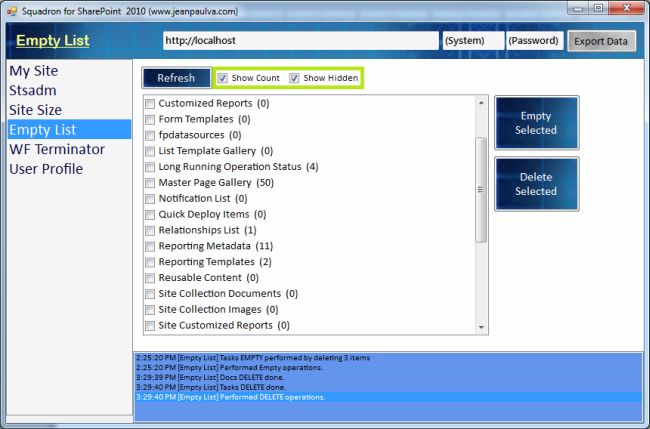This screenshot has height=429, width=650.
Task: Click the Empty List header link
Action: tap(53, 41)
